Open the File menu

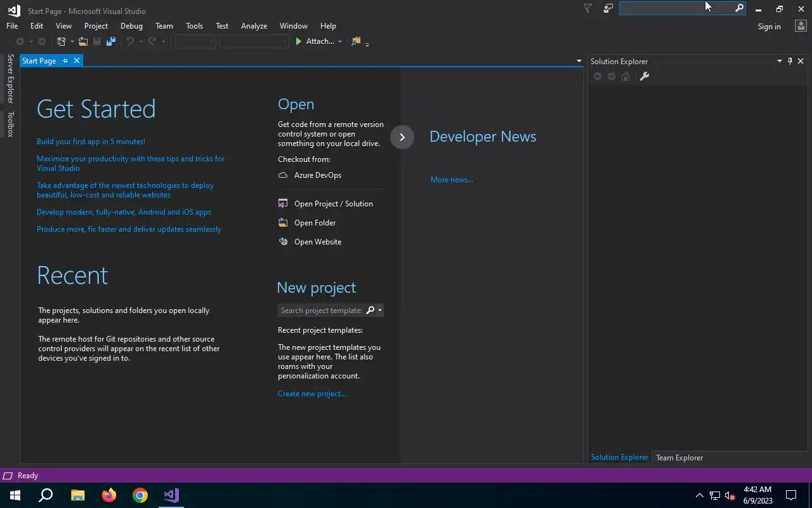(12, 26)
